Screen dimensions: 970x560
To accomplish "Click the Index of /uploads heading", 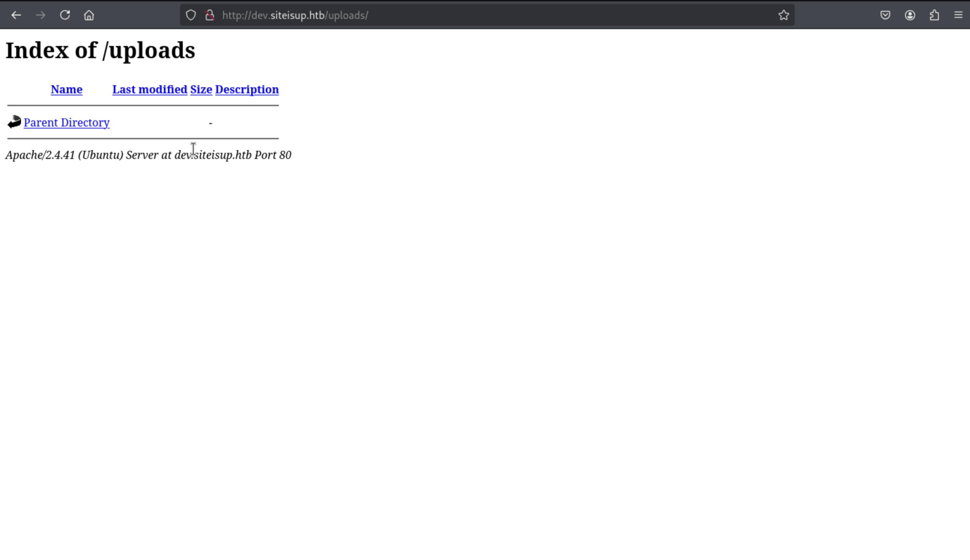I will [100, 50].
